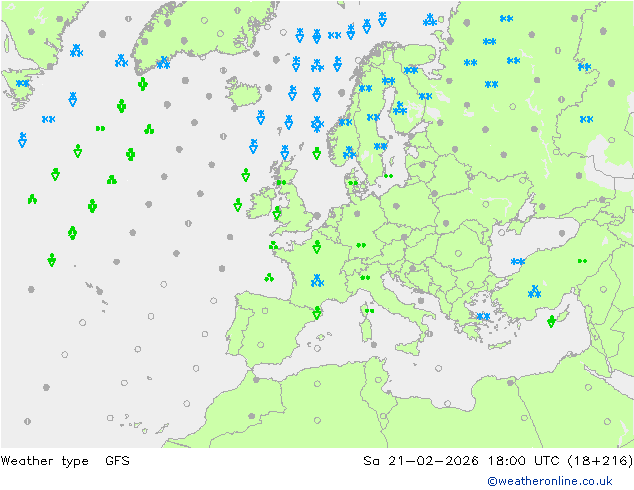
Task: Click the snow symbol over the Aegean Sea
Action: 483,316
